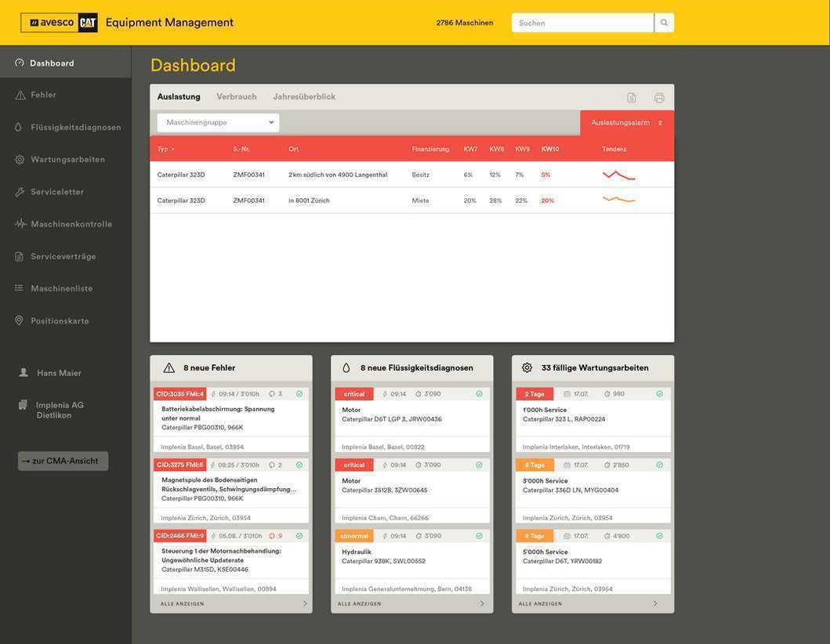
Task: Click calendar icon on 1'000h Service card
Action: (x=567, y=394)
